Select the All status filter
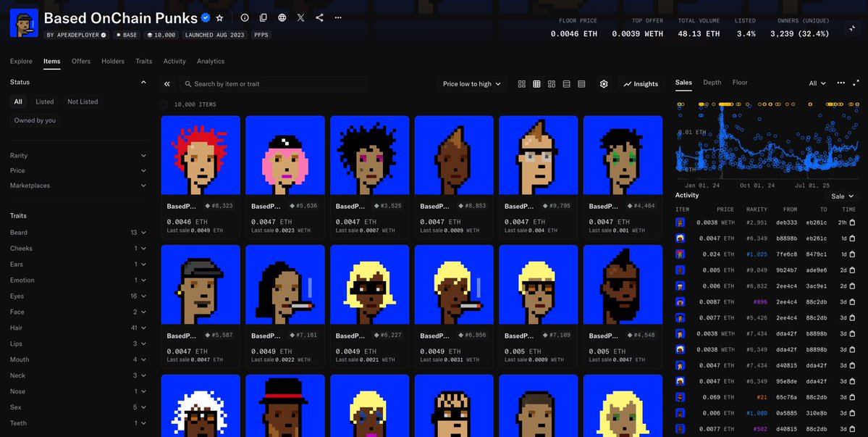The height and width of the screenshot is (437, 868). 18,102
